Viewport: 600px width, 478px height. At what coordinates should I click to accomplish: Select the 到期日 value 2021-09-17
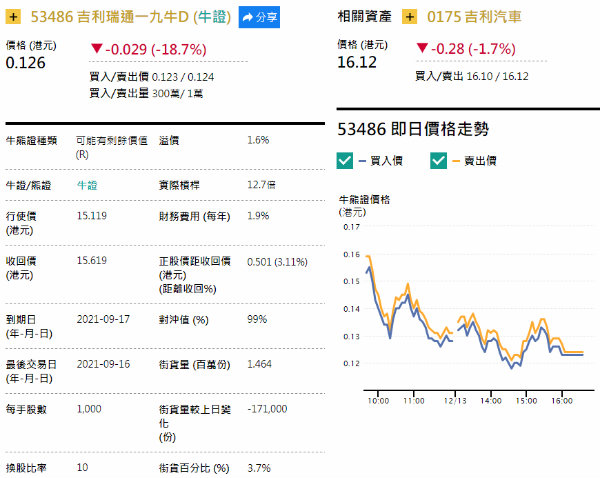click(103, 319)
